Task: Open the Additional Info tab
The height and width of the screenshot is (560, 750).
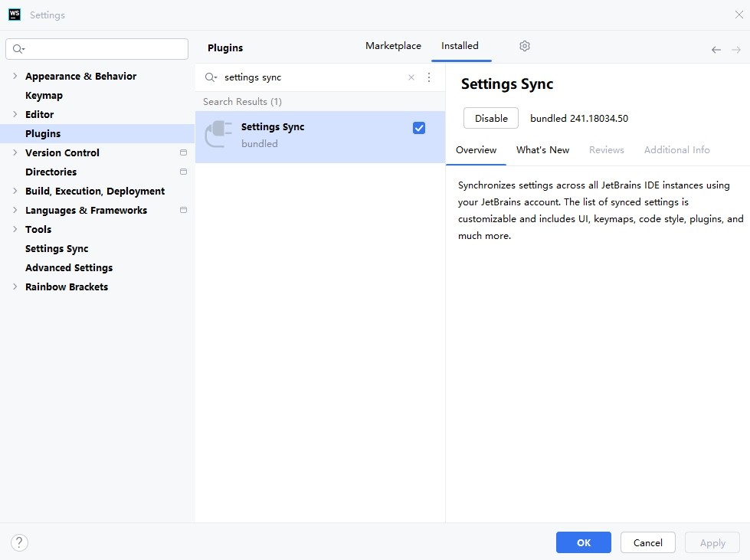Action: [676, 150]
